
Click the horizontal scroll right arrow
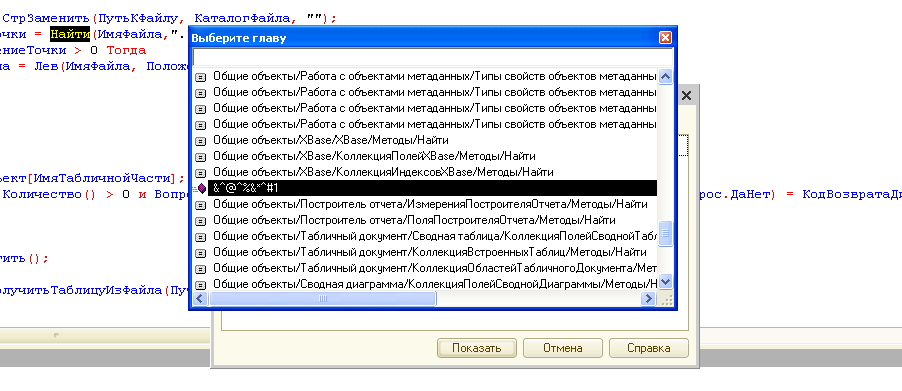[x=648, y=299]
